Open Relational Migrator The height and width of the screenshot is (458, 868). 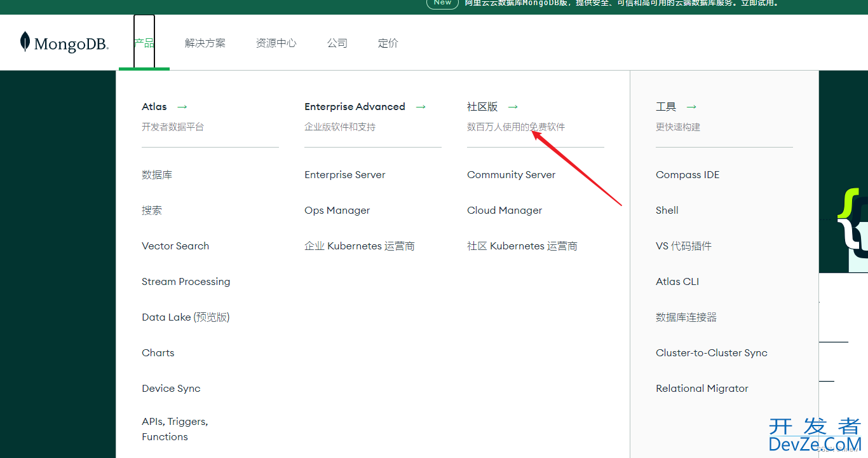702,389
